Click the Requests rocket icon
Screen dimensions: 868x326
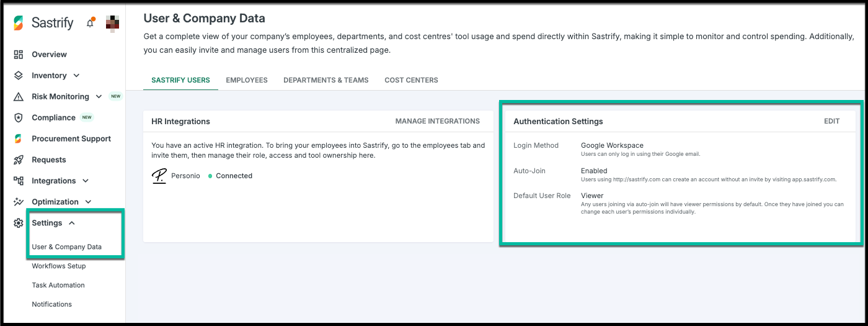click(19, 160)
